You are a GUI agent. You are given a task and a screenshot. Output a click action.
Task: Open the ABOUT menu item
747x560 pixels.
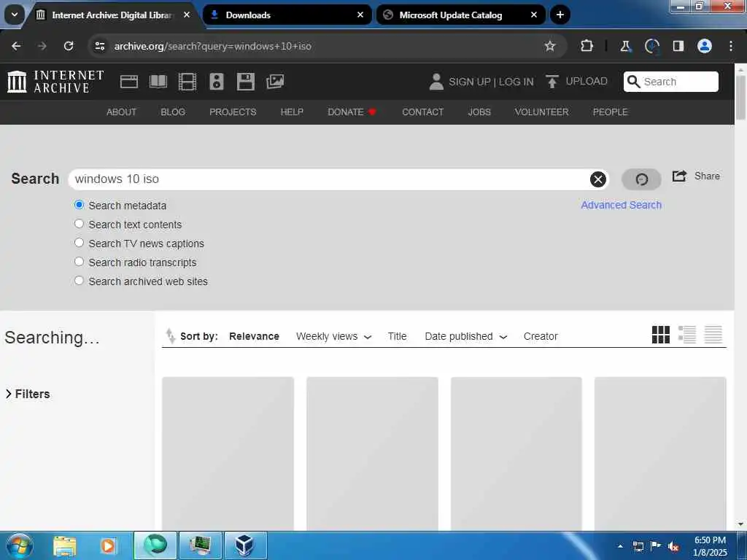pos(121,112)
